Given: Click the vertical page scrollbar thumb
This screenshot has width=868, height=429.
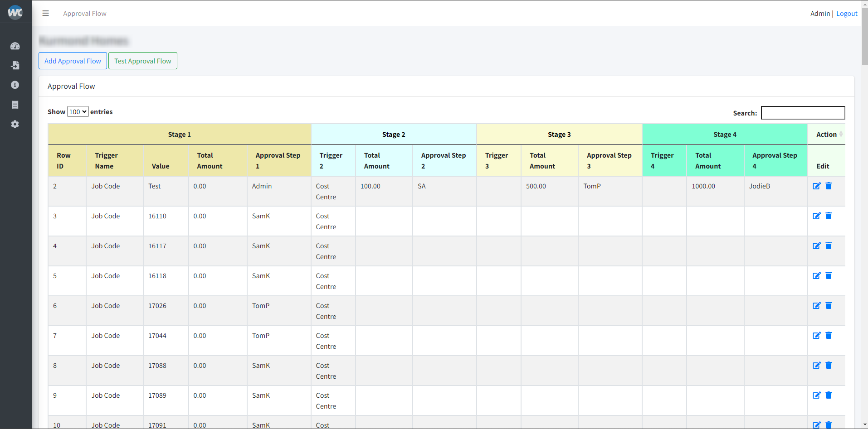Looking at the screenshot, I should [865, 36].
